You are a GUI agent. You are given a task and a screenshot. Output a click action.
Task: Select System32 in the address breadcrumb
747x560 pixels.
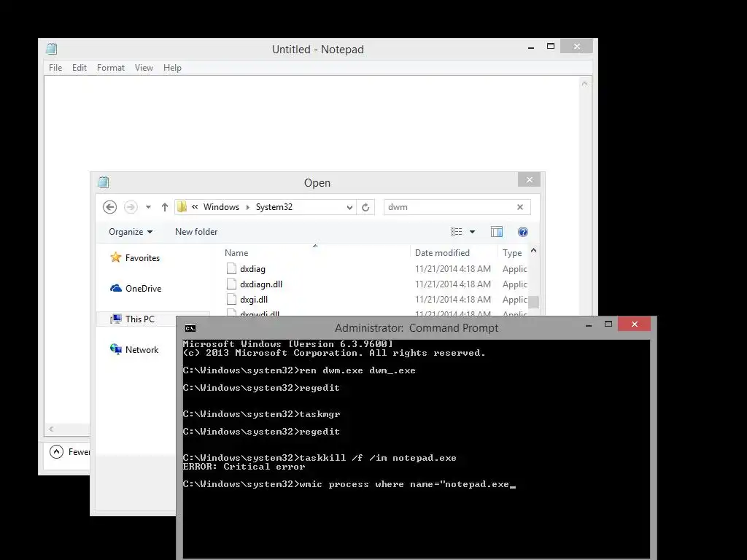[274, 206]
